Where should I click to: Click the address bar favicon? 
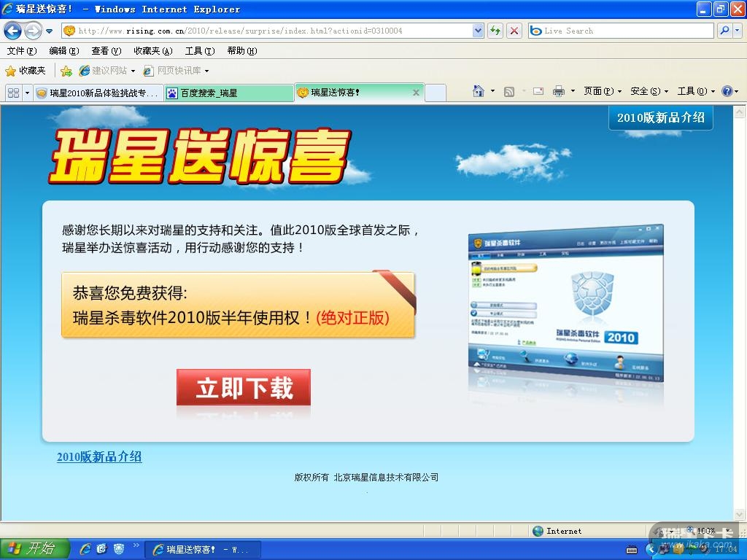coord(69,31)
